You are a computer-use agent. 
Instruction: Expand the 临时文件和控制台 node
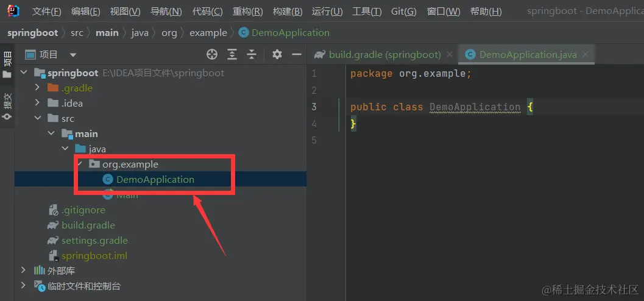(24, 286)
